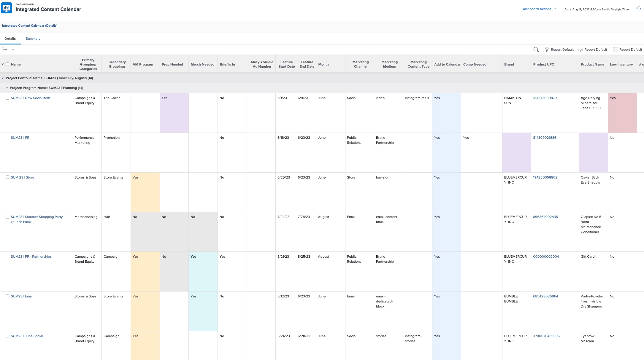Click the Feature Start Date column header
644x360 pixels.
286,64
